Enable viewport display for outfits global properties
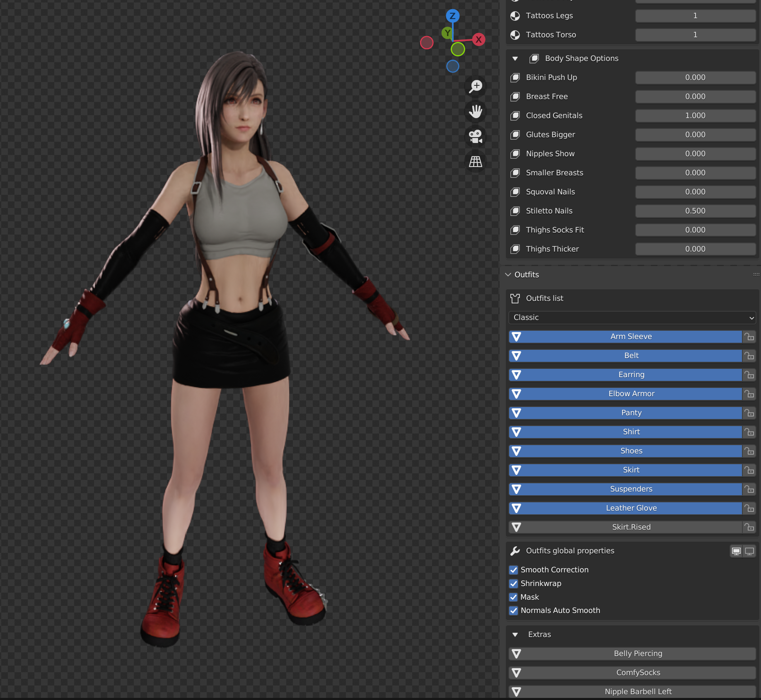 coord(736,551)
